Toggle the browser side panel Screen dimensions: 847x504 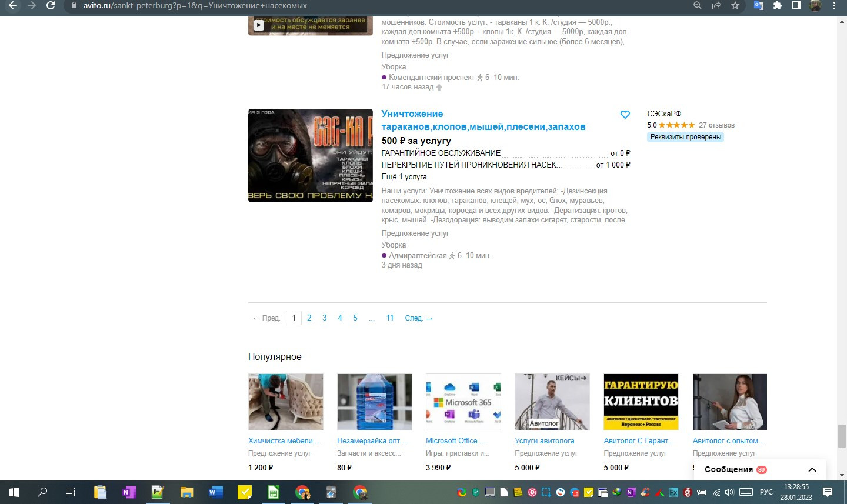pyautogui.click(x=796, y=5)
